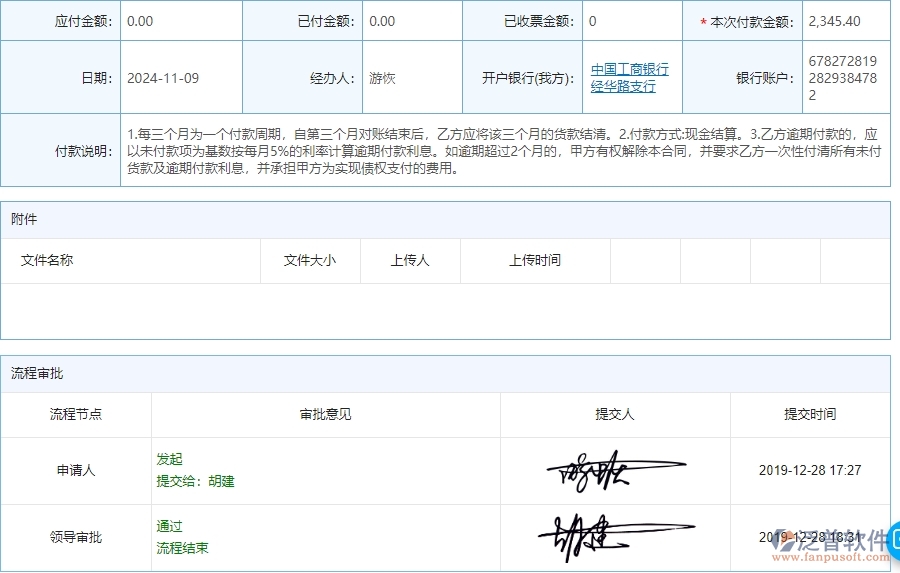
Task: Click the 上传时间 column header
Action: coord(534,260)
